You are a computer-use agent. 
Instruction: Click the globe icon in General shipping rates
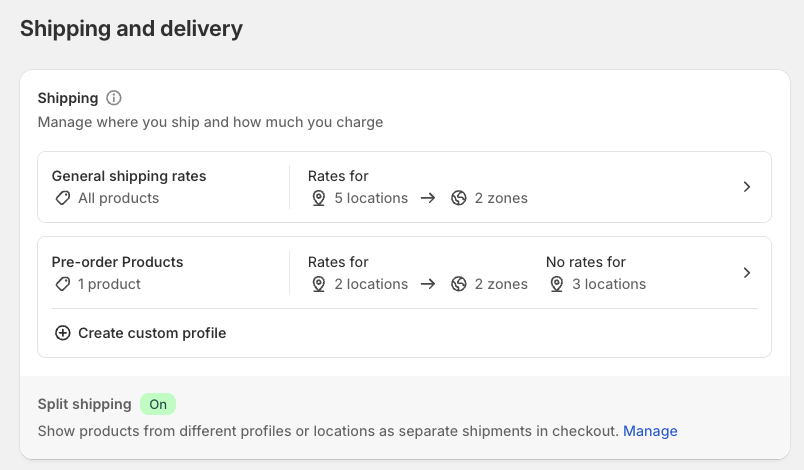(458, 198)
